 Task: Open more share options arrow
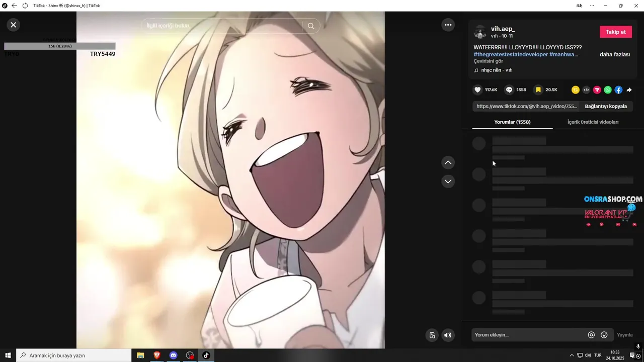(629, 90)
